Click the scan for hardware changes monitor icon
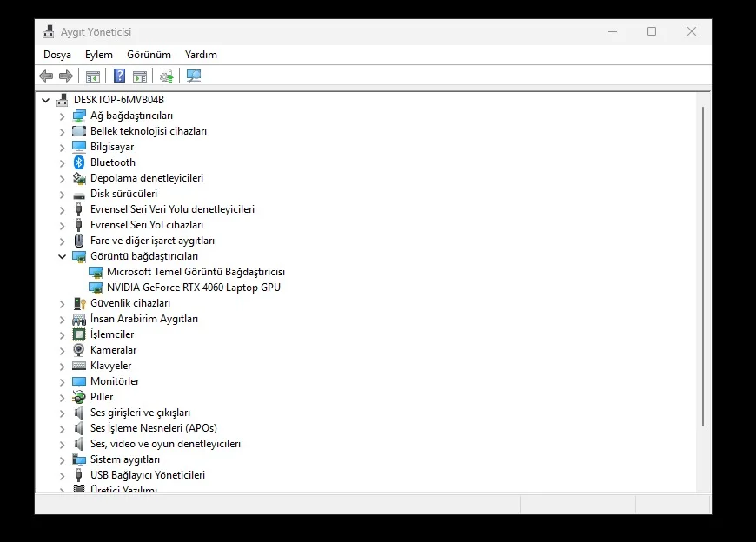The width and height of the screenshot is (756, 542). tap(194, 76)
